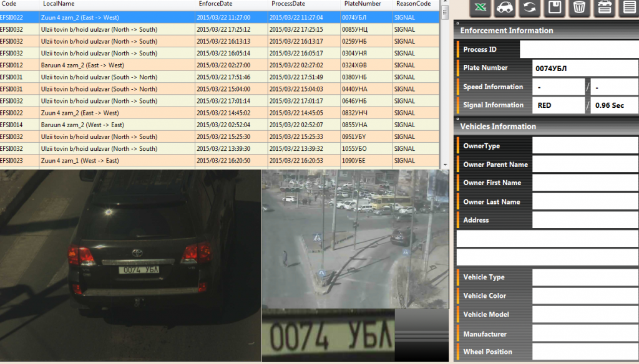Click the car icon in the toolbar
639x364 pixels.
(504, 7)
